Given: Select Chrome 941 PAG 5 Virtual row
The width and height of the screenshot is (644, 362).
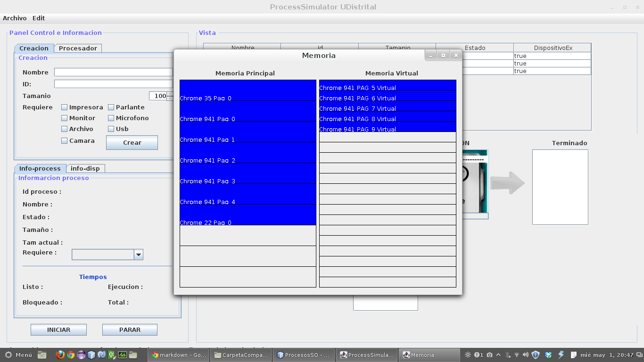Looking at the screenshot, I should click(388, 85).
